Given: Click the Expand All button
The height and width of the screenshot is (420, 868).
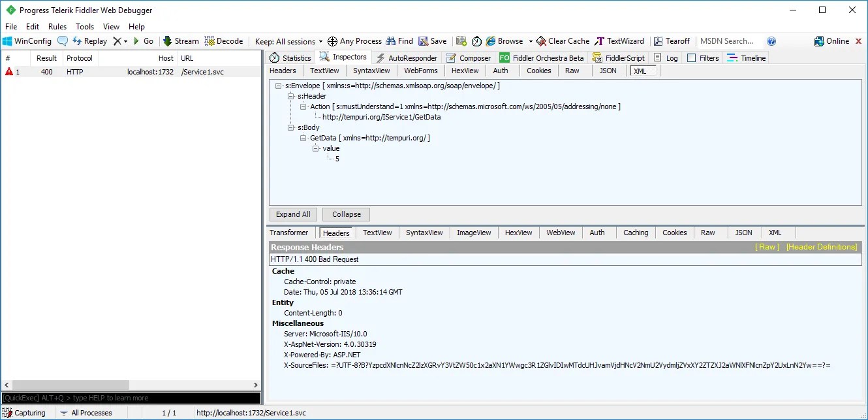Looking at the screenshot, I should (x=293, y=214).
